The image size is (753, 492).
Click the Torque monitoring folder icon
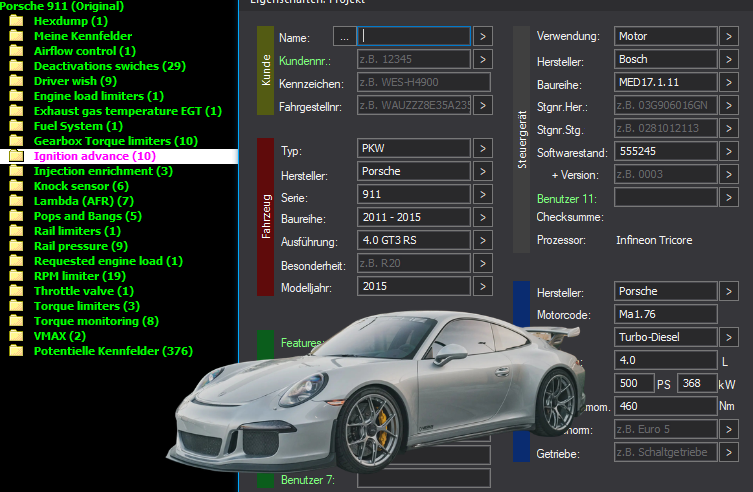click(16, 321)
